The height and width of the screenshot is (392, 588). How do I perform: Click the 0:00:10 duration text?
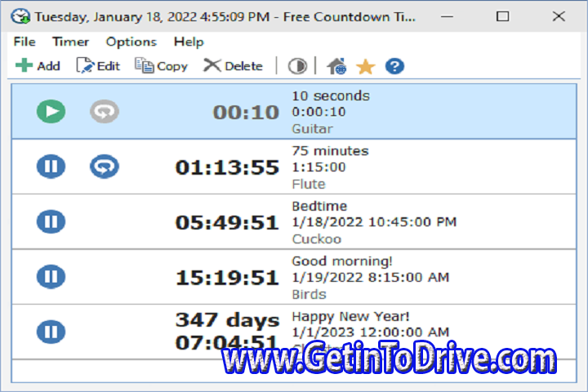[x=318, y=112]
